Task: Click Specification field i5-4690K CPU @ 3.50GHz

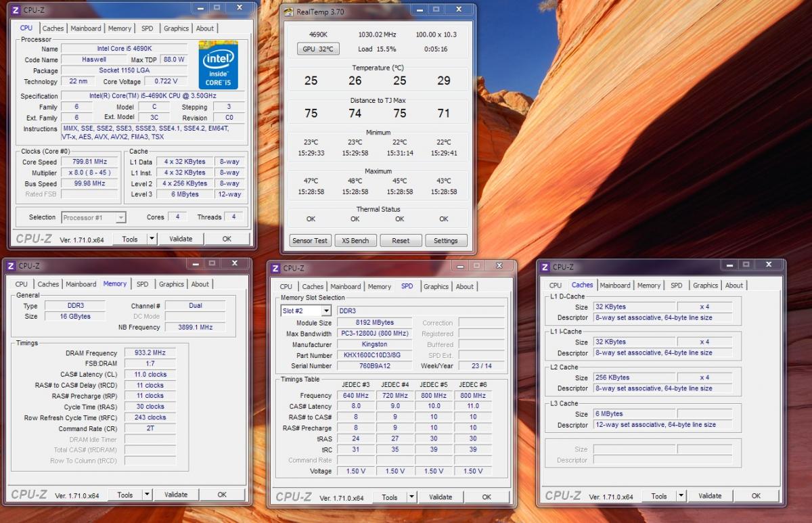Action: (153, 96)
